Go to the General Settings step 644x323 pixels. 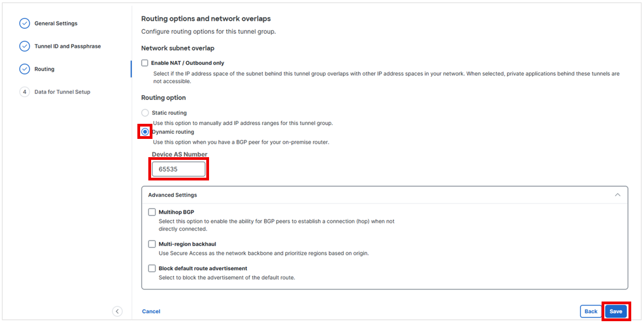click(x=56, y=23)
